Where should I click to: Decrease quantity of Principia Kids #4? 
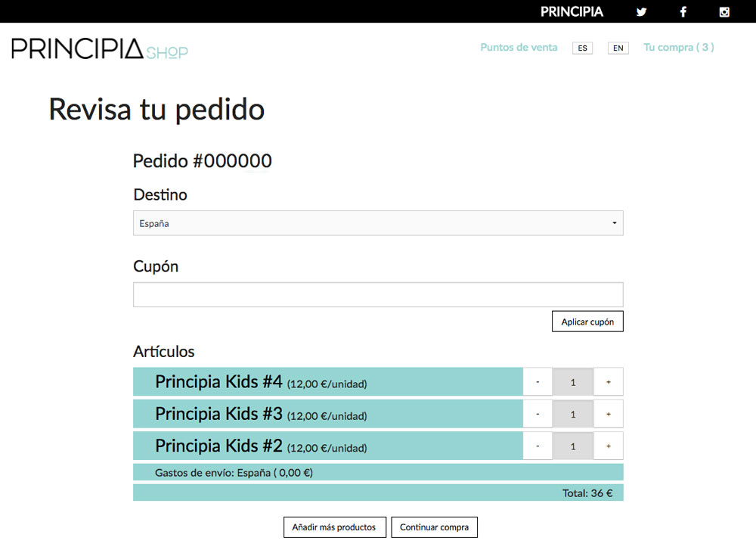(x=538, y=382)
